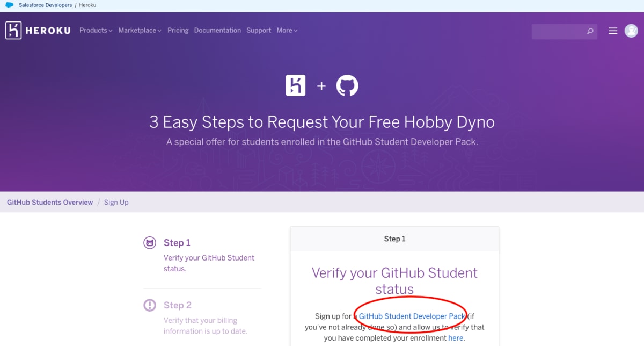Viewport: 644px width, 346px height.
Task: Open the GitHub Student Developer Pack link
Action: click(x=412, y=316)
